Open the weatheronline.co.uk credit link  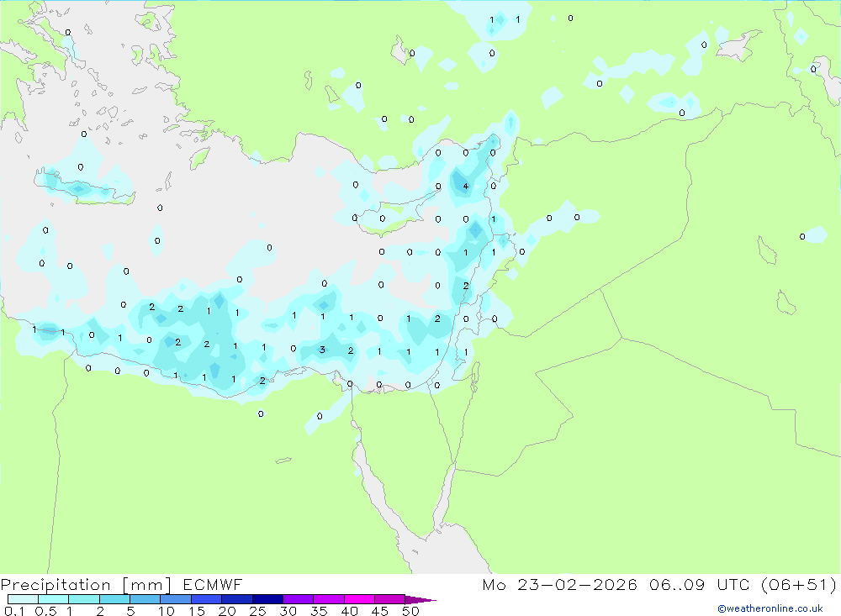[x=770, y=608]
